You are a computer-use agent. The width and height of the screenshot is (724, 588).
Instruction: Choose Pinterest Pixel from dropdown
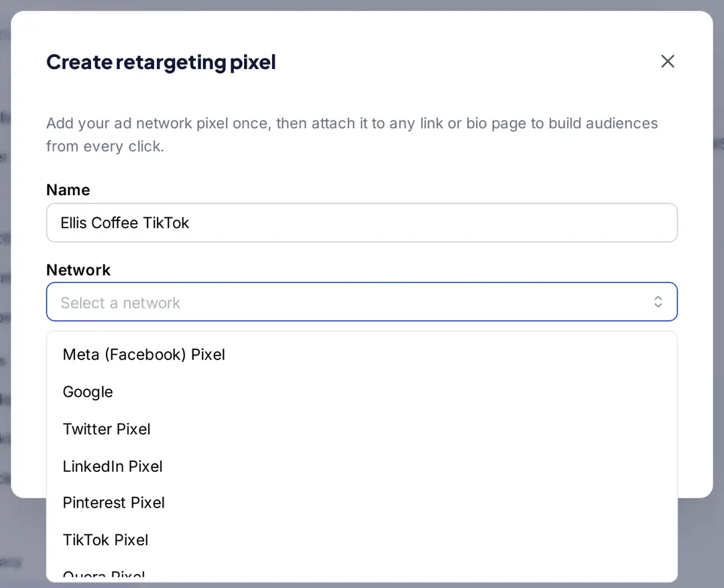point(361,503)
